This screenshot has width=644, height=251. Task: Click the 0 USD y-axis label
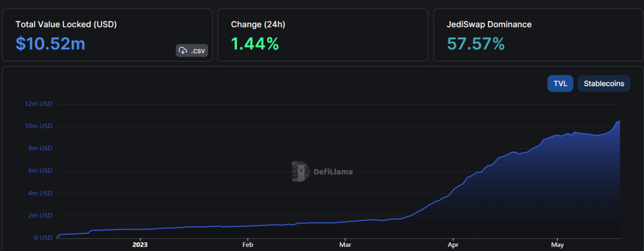click(42, 237)
